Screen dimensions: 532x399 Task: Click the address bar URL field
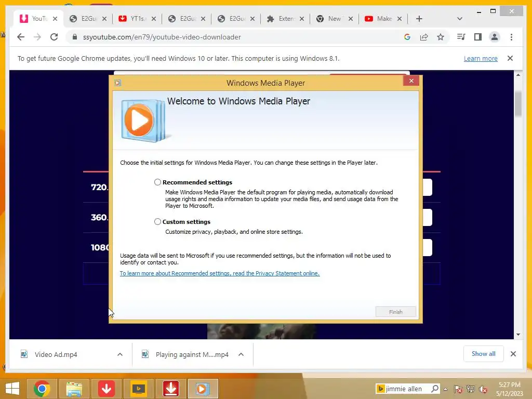(234, 37)
